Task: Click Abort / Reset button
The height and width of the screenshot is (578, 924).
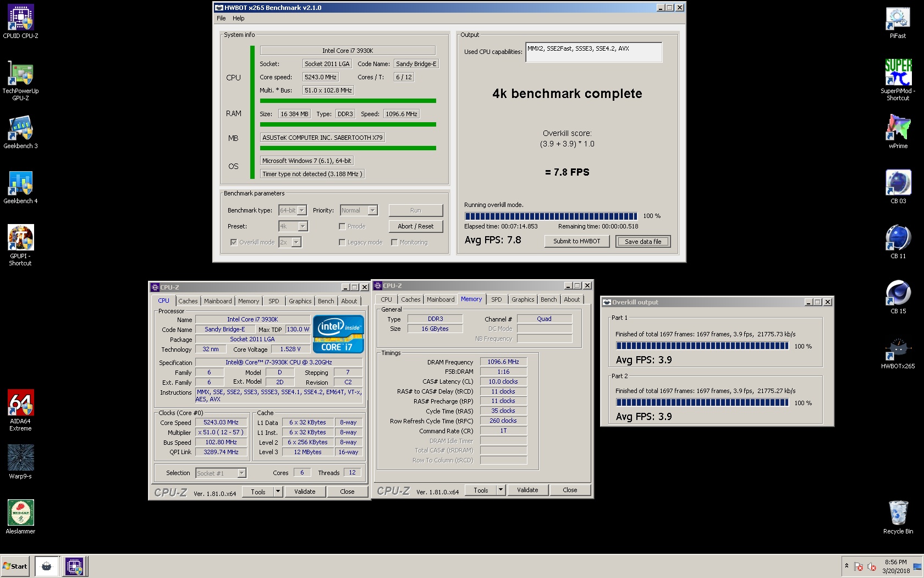Action: click(x=416, y=226)
